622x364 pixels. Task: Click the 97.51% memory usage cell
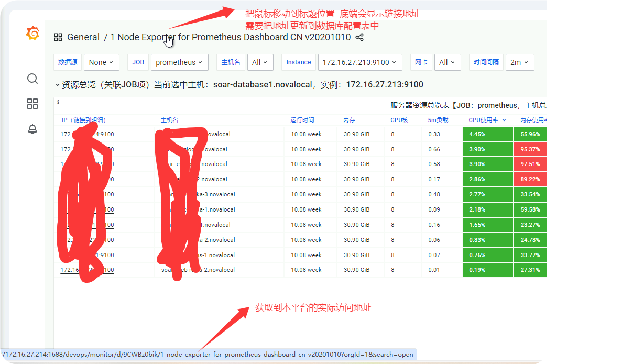[530, 164]
